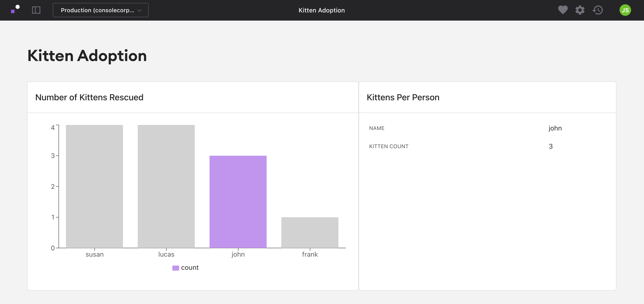This screenshot has width=644, height=304.
Task: Open settings gear icon
Action: click(x=580, y=10)
